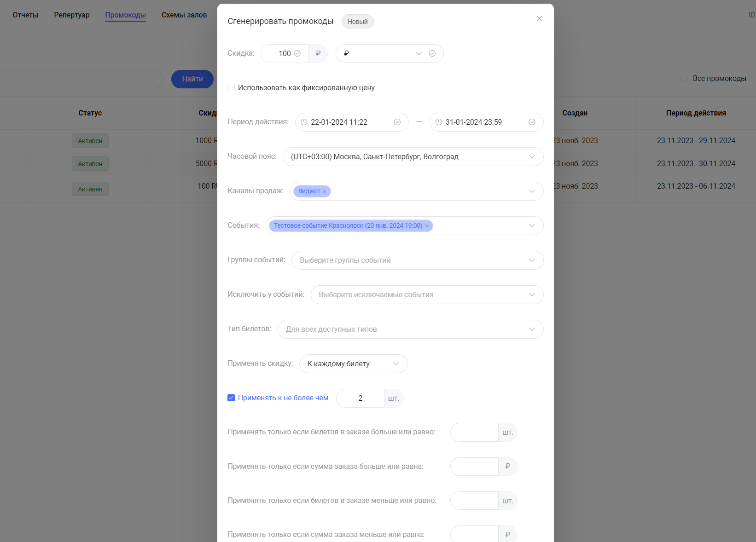Toggle Использовать как фиксированную цену checkbox
This screenshot has height=542, width=756.
point(231,87)
